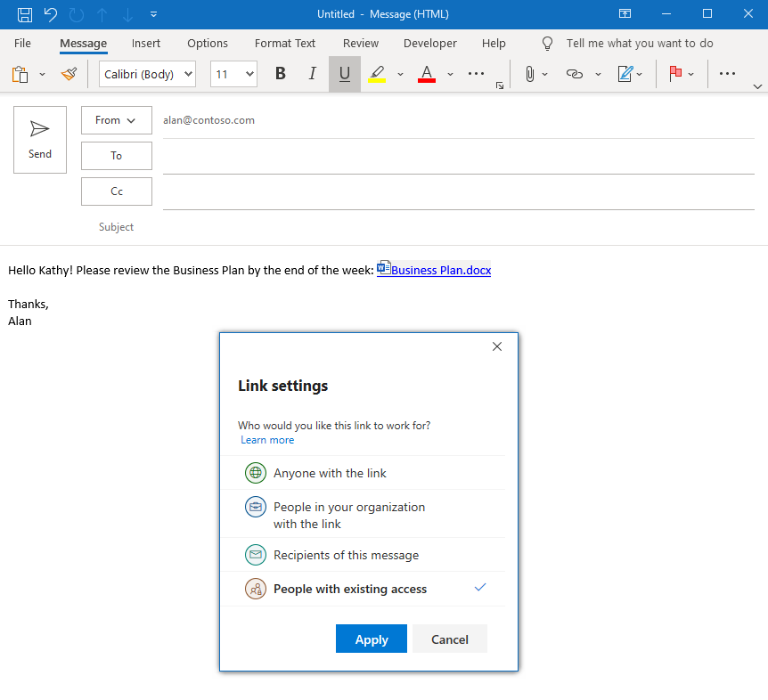The image size is (768, 700).
Task: Click the Word document icon in message
Action: pyautogui.click(x=383, y=268)
